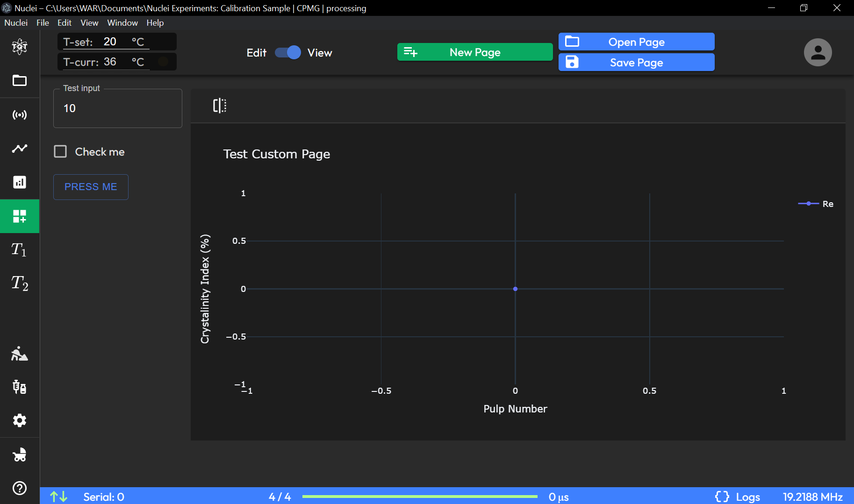
Task: Select the custom pages dashboard icon
Action: (20, 216)
